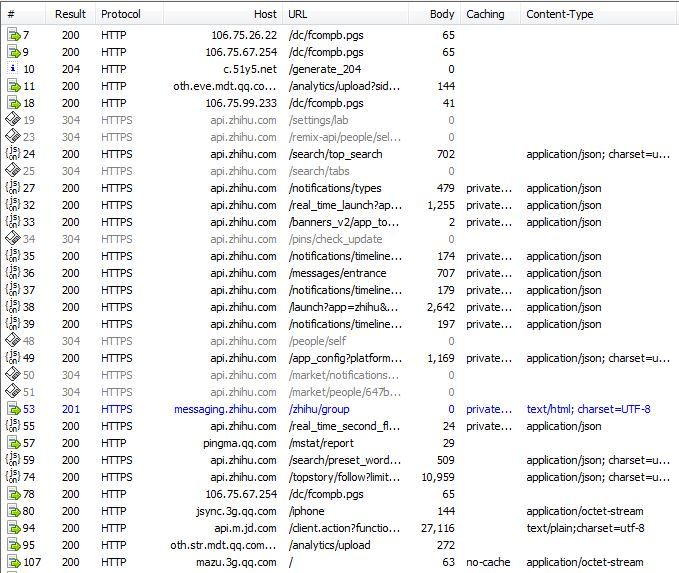The image size is (679, 573).
Task: Sort sessions by the Content-Type column header
Action: [600, 14]
